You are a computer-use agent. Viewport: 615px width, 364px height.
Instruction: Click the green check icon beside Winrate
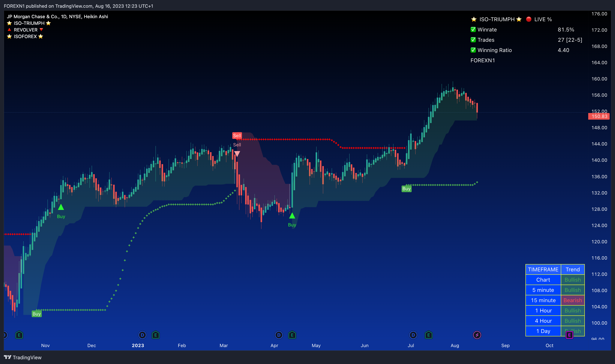pos(473,30)
